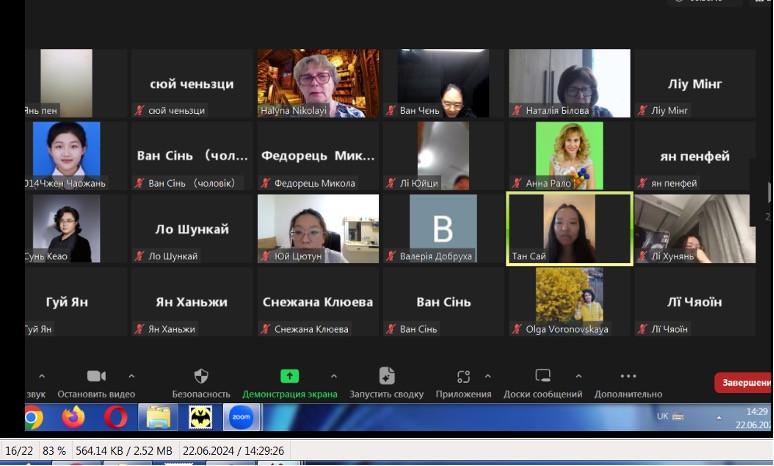Click muted mic icon on Ян Ханьжи tile
The height and width of the screenshot is (466, 774).
[139, 329]
